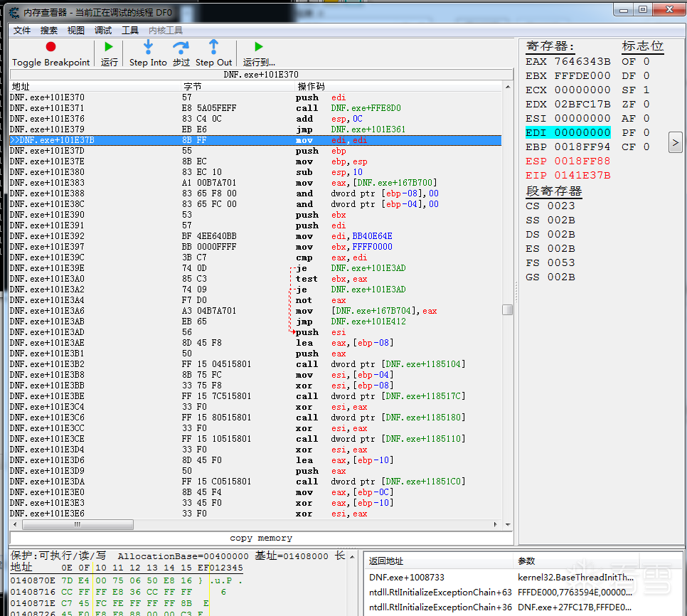Select the ESP 0018FF88 register
Image resolution: width=687 pixels, height=616 pixels.
568,161
